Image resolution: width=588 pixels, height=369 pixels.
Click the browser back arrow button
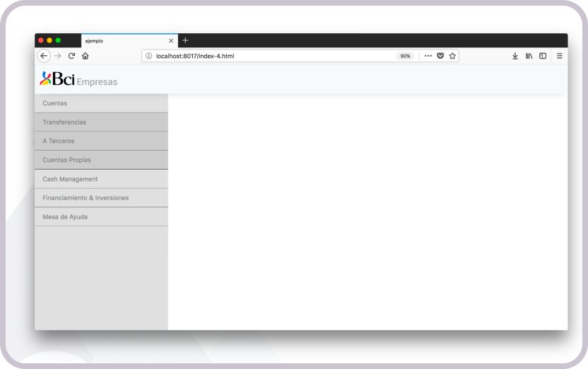[x=44, y=56]
